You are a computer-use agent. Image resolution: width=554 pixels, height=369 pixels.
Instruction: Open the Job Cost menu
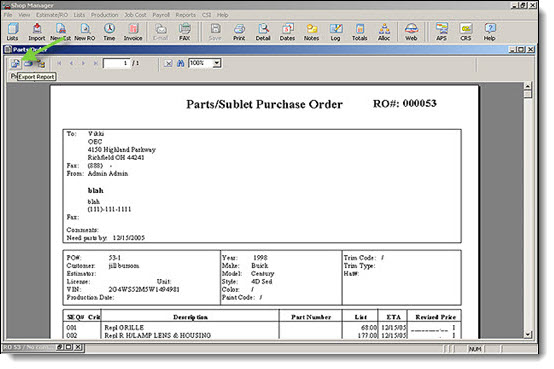(x=135, y=15)
